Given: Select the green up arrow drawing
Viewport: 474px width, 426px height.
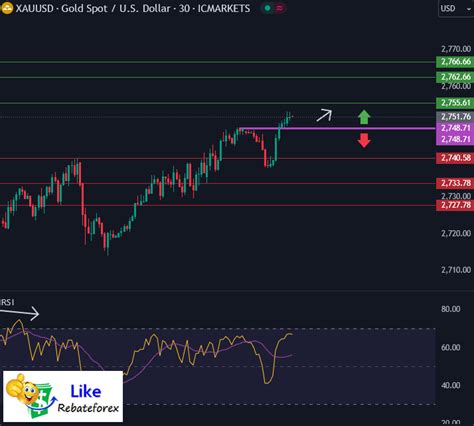Looking at the screenshot, I should (x=364, y=117).
